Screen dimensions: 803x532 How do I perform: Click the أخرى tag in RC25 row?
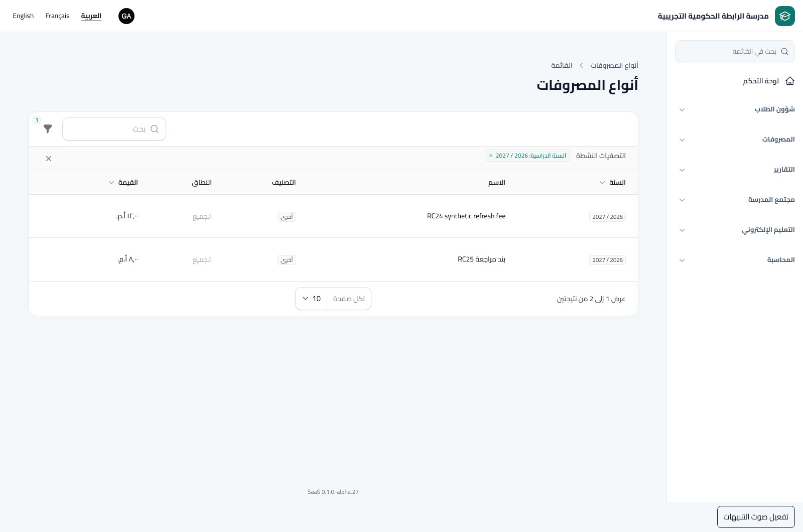coord(287,260)
